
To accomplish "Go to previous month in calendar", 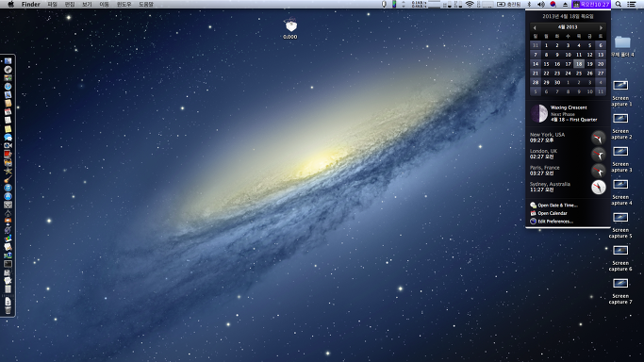I will pos(535,27).
